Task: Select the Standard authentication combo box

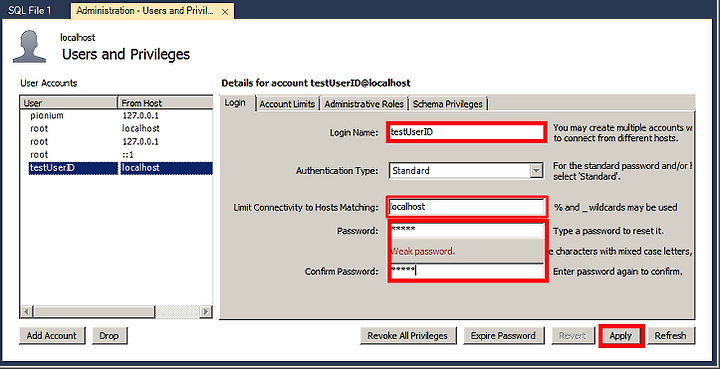Action: coord(466,171)
